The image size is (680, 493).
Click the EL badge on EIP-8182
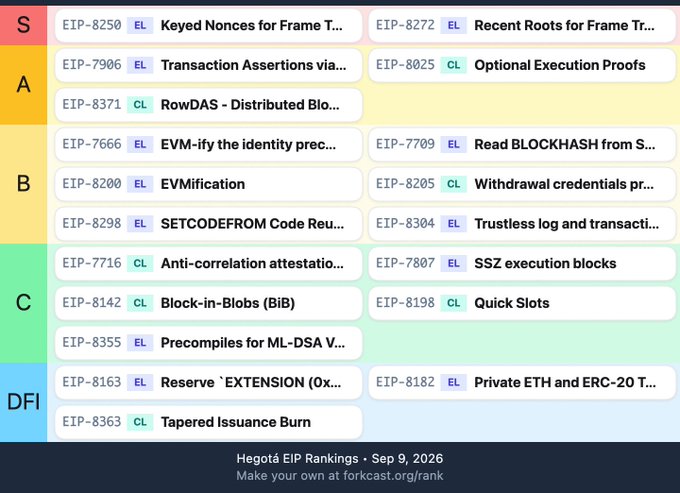coord(454,382)
